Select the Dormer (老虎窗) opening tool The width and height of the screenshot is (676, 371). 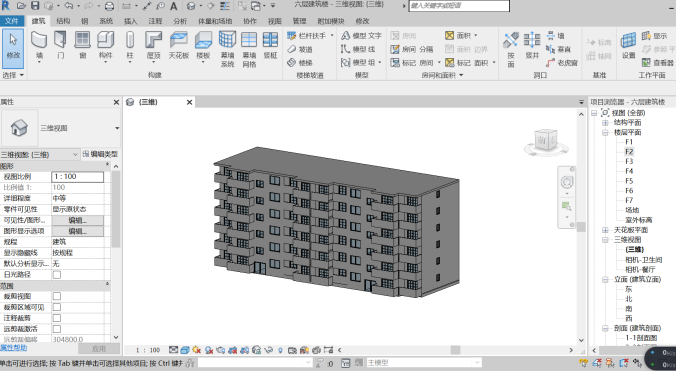pyautogui.click(x=562, y=62)
